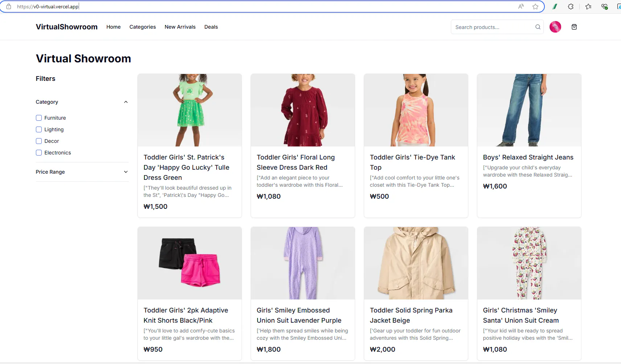Click the Search products input field
The image size is (621, 364).
493,27
